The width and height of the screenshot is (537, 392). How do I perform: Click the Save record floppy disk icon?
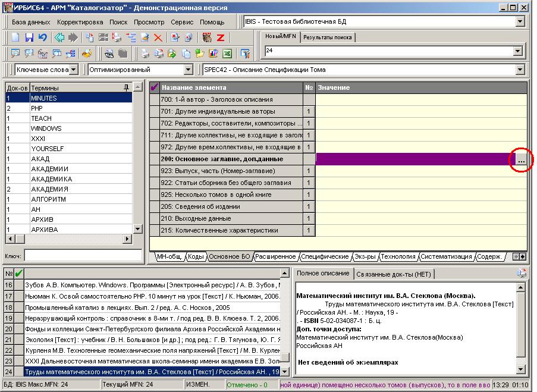point(29,37)
